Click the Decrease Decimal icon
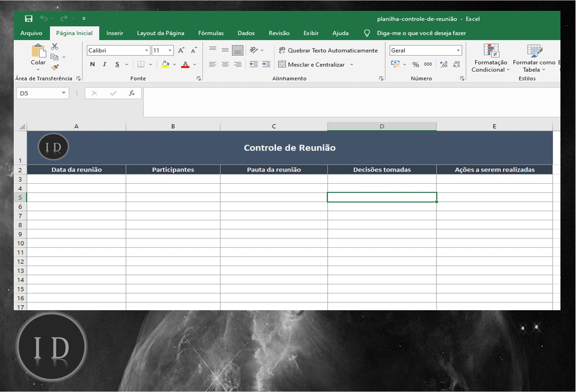Viewport: 576px width, 392px height. pos(456,64)
